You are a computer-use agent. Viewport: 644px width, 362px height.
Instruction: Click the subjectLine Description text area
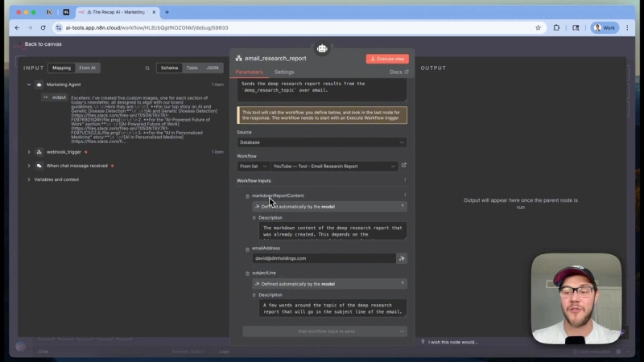(332, 308)
